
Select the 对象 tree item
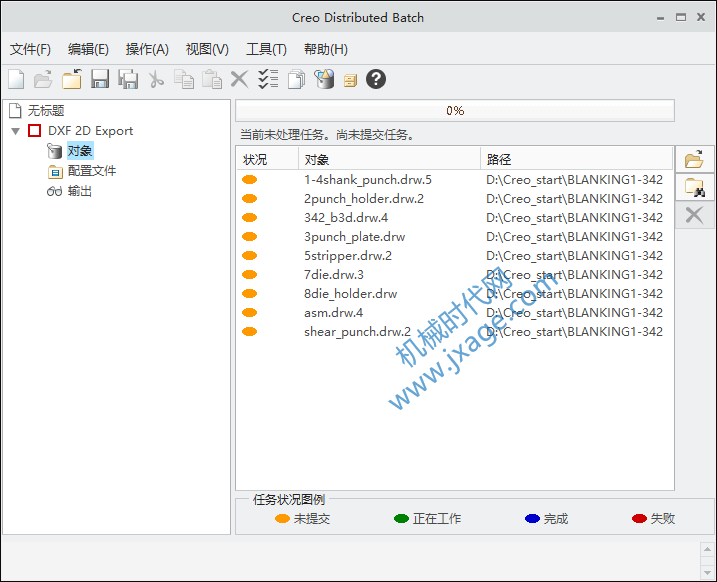[80, 151]
